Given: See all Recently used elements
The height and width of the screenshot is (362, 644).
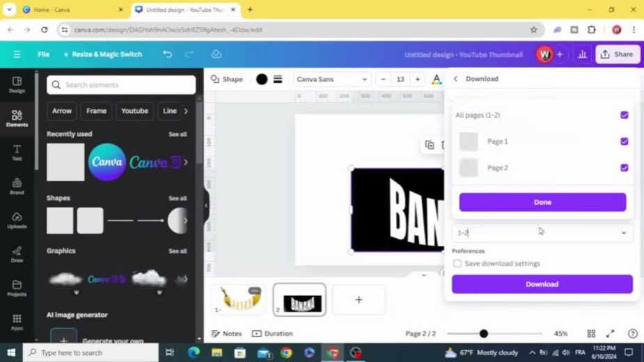Looking at the screenshot, I should pyautogui.click(x=178, y=134).
